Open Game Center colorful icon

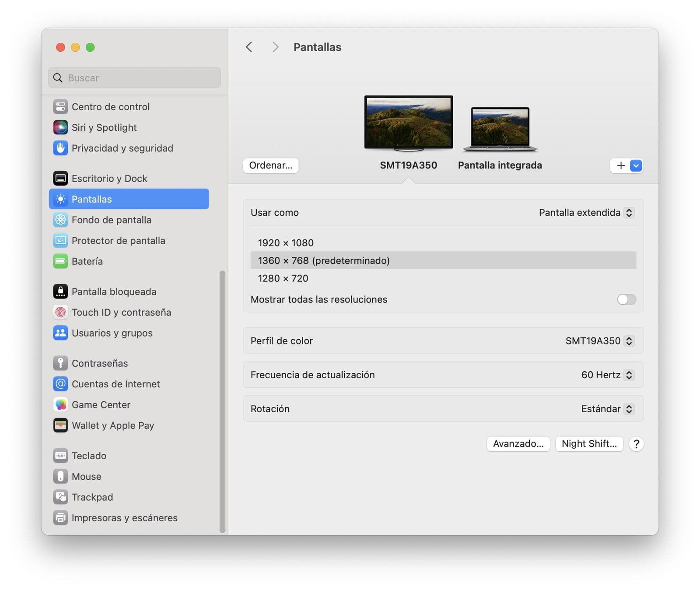[60, 405]
